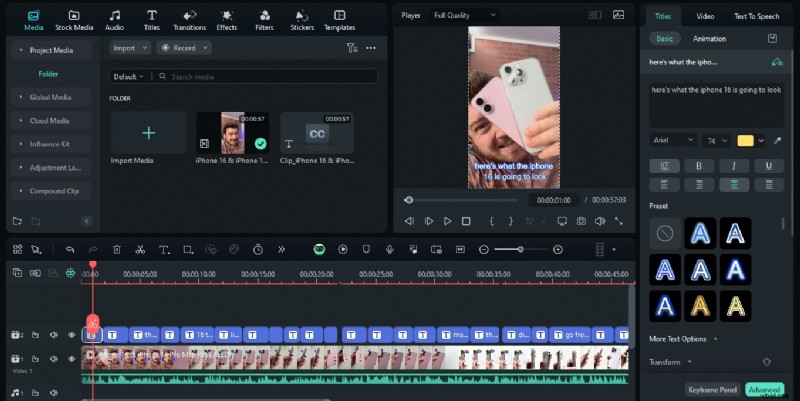Click the Keyframe Panel button
Image resolution: width=800 pixels, height=401 pixels.
(x=712, y=389)
